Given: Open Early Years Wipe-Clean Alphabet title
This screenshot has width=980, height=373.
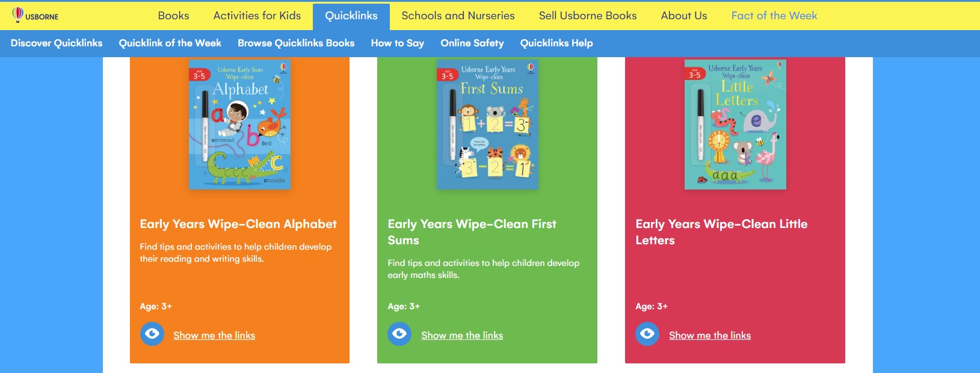Looking at the screenshot, I should pyautogui.click(x=238, y=224).
